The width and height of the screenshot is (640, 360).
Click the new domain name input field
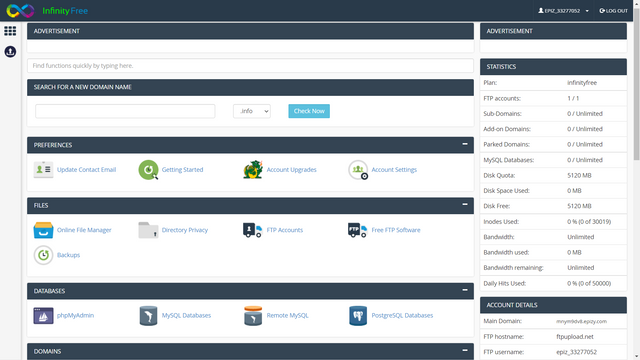(x=125, y=111)
